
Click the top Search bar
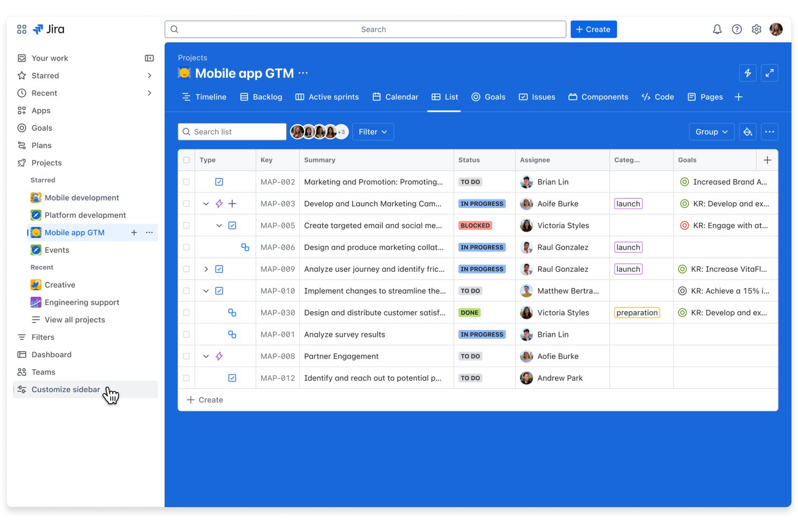(366, 30)
